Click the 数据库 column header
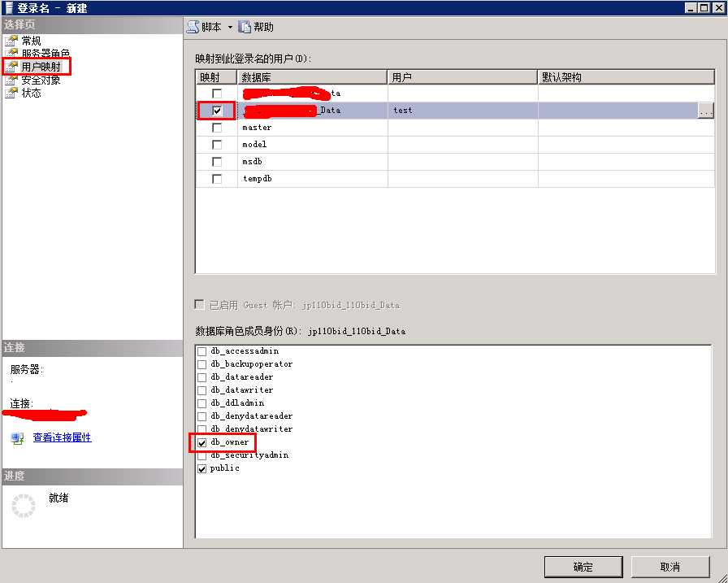The height and width of the screenshot is (583, 728). coord(312,77)
